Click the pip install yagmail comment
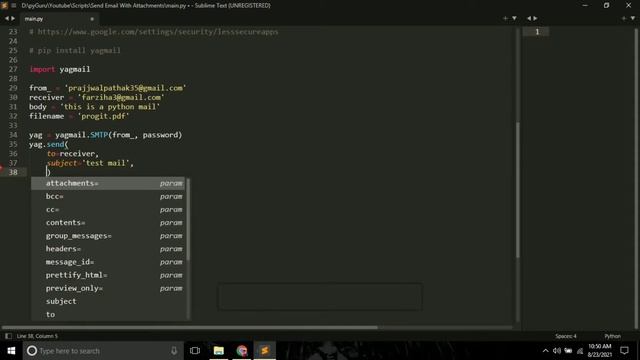The width and height of the screenshot is (640, 360). point(75,50)
